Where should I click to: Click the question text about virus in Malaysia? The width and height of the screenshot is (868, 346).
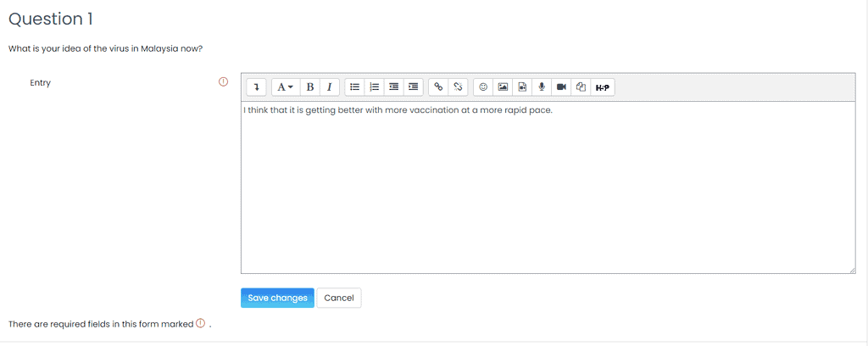105,48
